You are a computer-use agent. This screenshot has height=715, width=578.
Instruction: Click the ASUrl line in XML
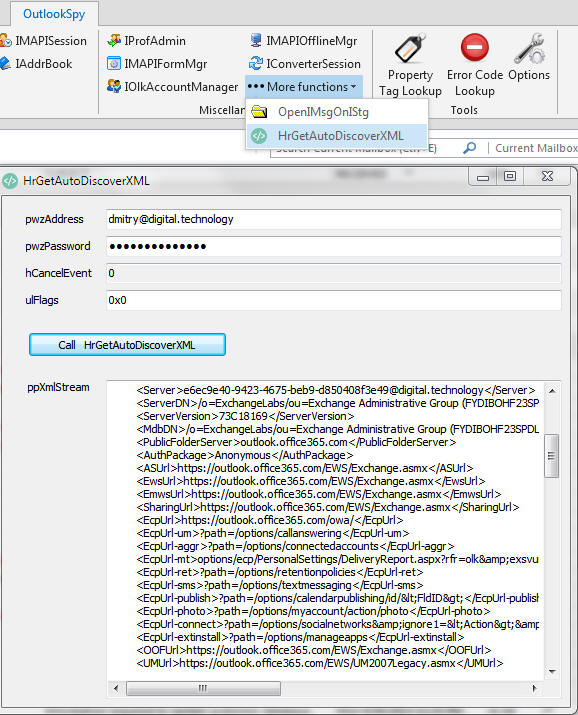pos(305,468)
